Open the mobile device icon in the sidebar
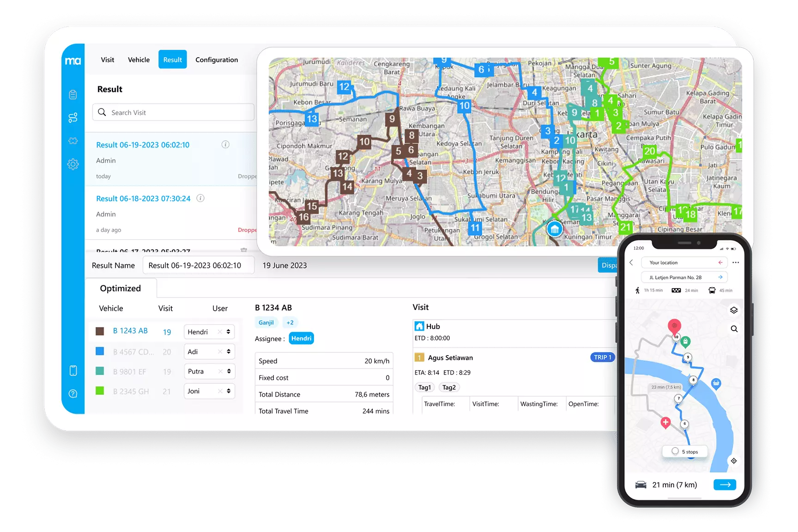The width and height of the screenshot is (798, 532). point(73,370)
